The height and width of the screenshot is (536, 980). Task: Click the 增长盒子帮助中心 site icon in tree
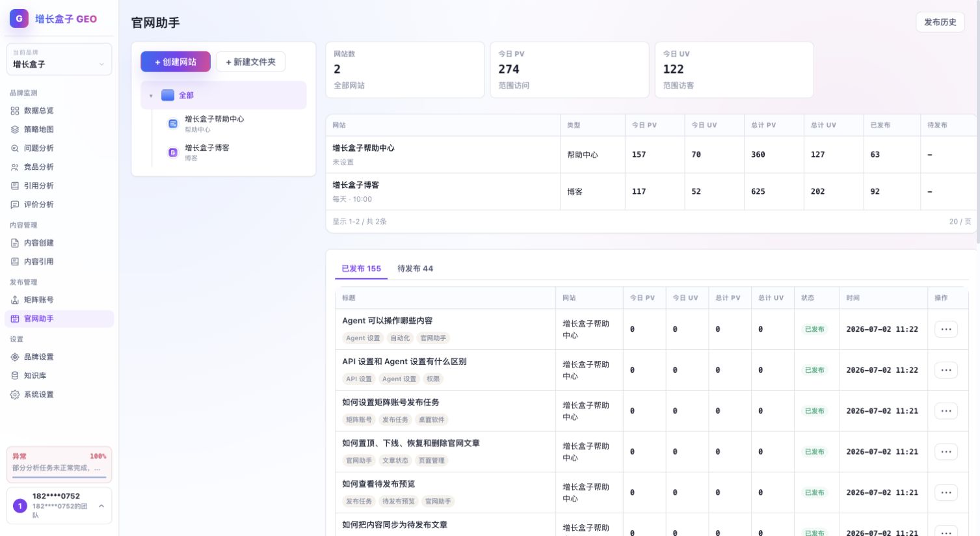pos(173,124)
